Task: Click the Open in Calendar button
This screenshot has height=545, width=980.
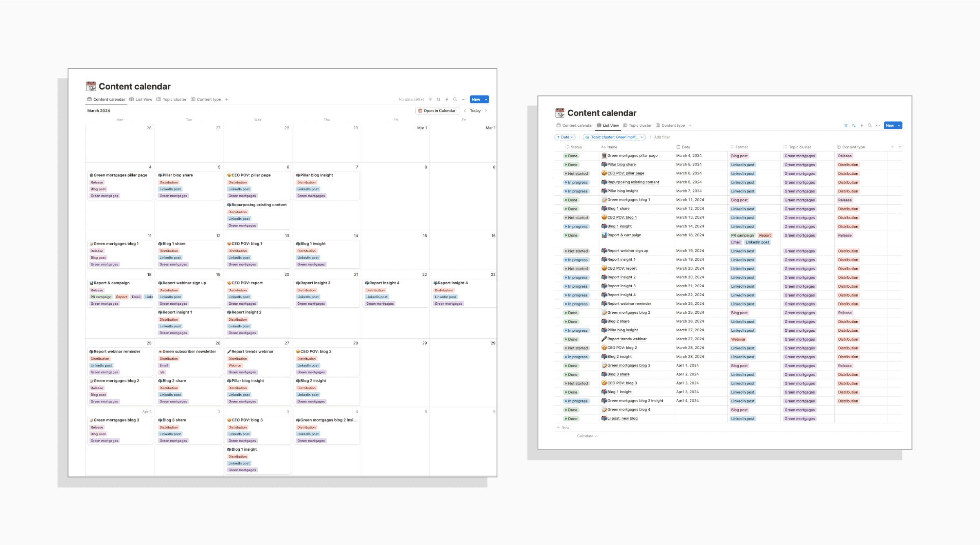Action: click(437, 111)
